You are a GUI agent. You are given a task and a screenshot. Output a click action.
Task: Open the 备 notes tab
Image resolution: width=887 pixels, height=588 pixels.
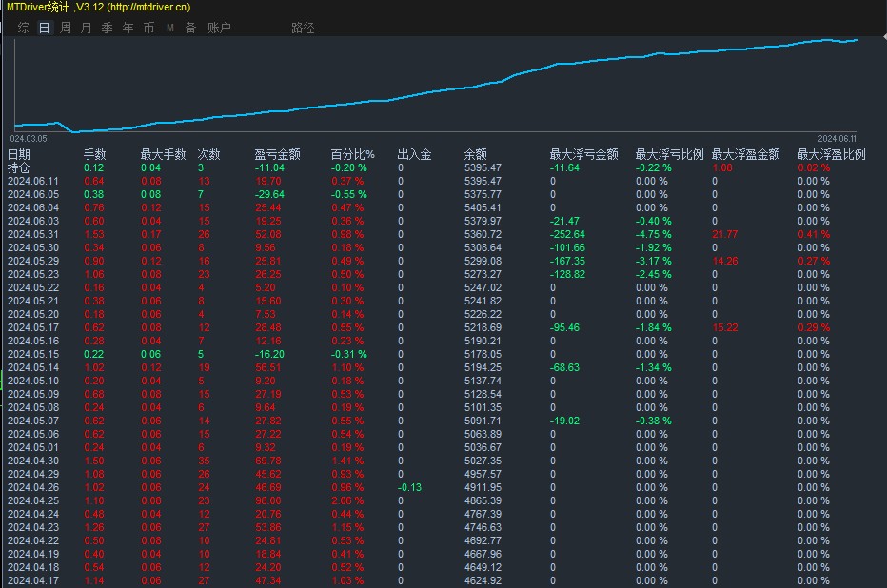[191, 28]
